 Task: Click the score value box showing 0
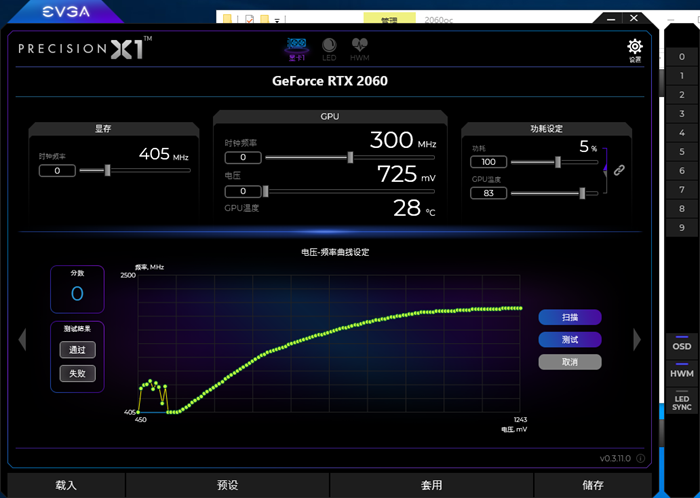click(x=77, y=289)
